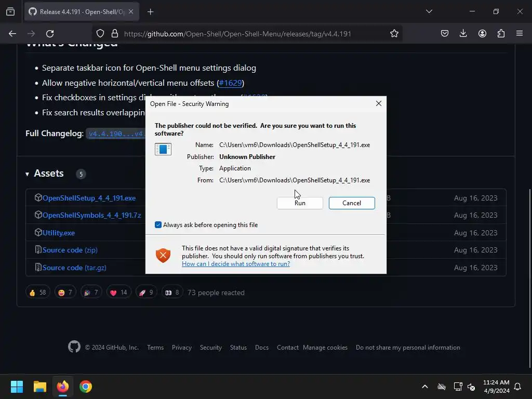Reload the page with refresh icon
The width and height of the screenshot is (532, 399).
pos(50,34)
